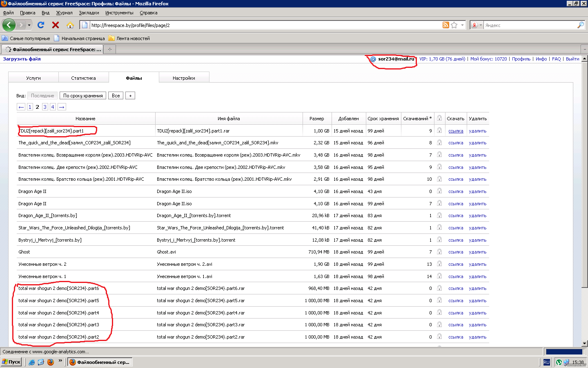The image size is (588, 368).
Task: Open page 4 in pagination
Action: coord(53,107)
